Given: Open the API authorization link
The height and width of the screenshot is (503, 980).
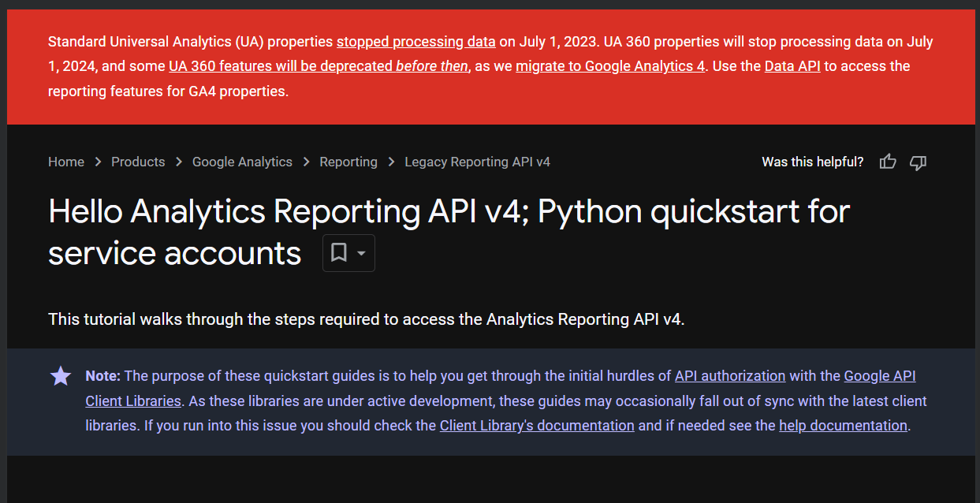Looking at the screenshot, I should 730,376.
